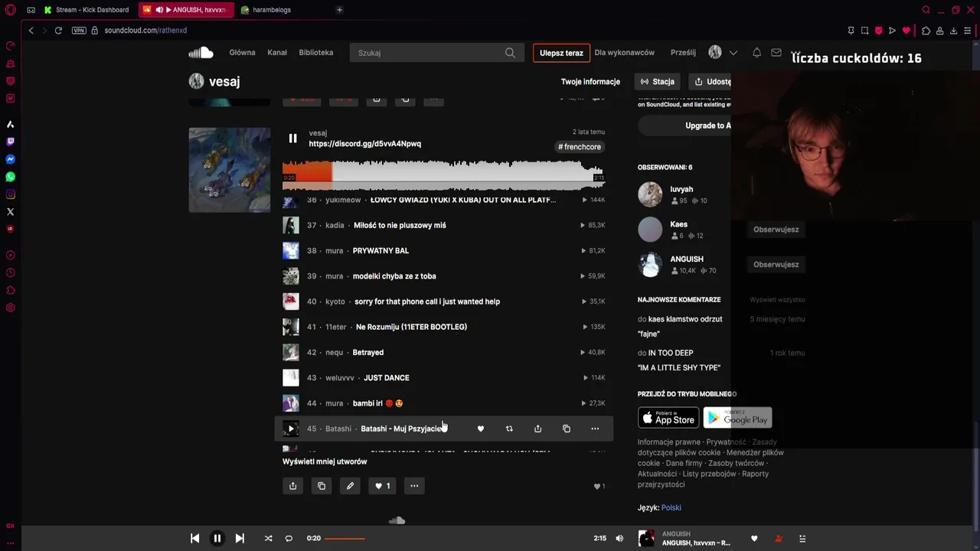Open Twoje informacje button

[x=590, y=82]
